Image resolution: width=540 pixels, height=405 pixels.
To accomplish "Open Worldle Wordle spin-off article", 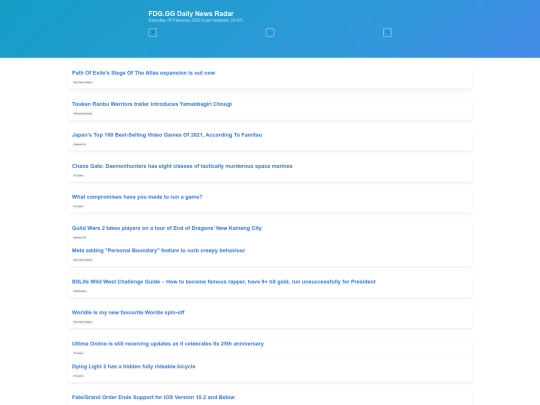I will pyautogui.click(x=128, y=312).
